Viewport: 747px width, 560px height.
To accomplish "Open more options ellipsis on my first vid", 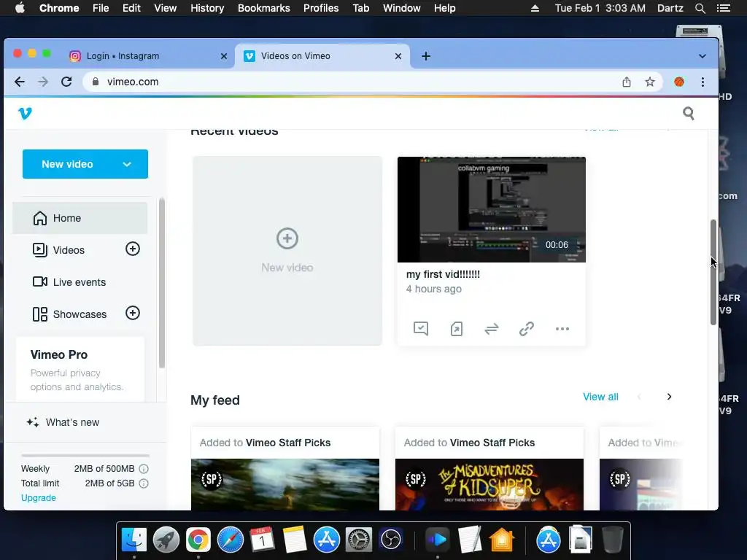I will pos(562,329).
